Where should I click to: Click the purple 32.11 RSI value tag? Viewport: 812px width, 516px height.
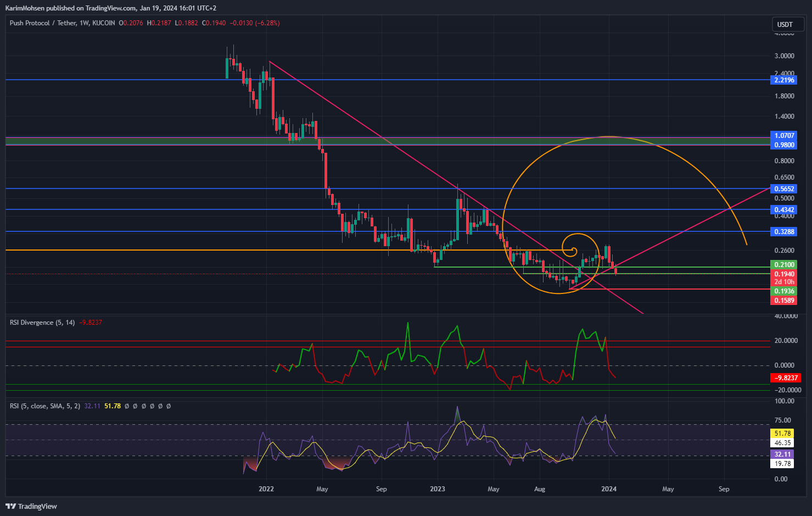tap(782, 454)
